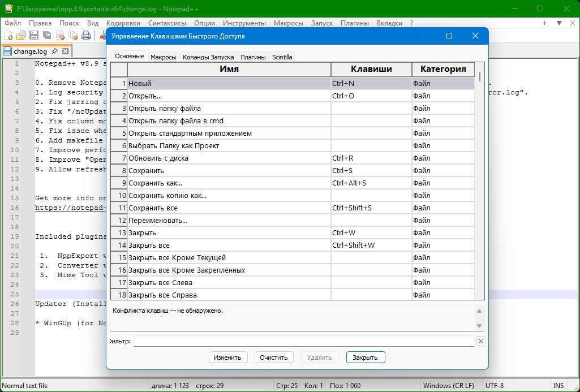Click the New file toolbar icon
Viewport: 580px width, 392px height.
point(8,36)
